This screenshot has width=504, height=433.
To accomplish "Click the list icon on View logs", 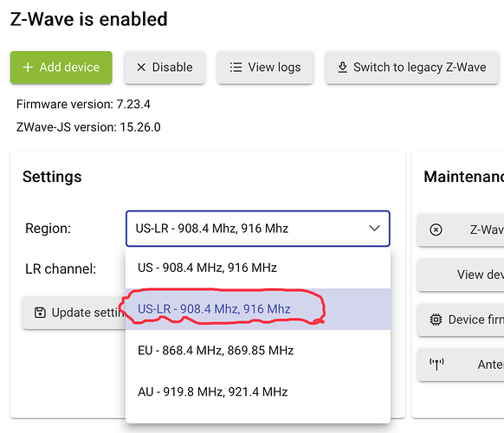I will click(236, 68).
